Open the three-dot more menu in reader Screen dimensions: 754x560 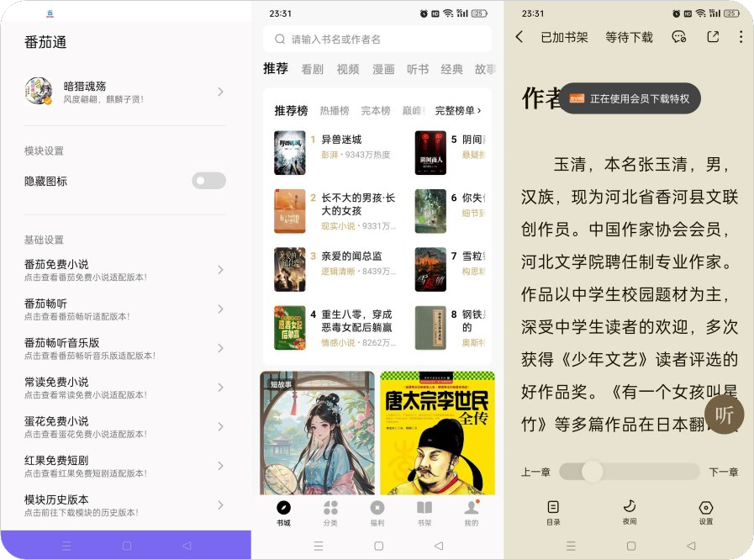click(741, 37)
